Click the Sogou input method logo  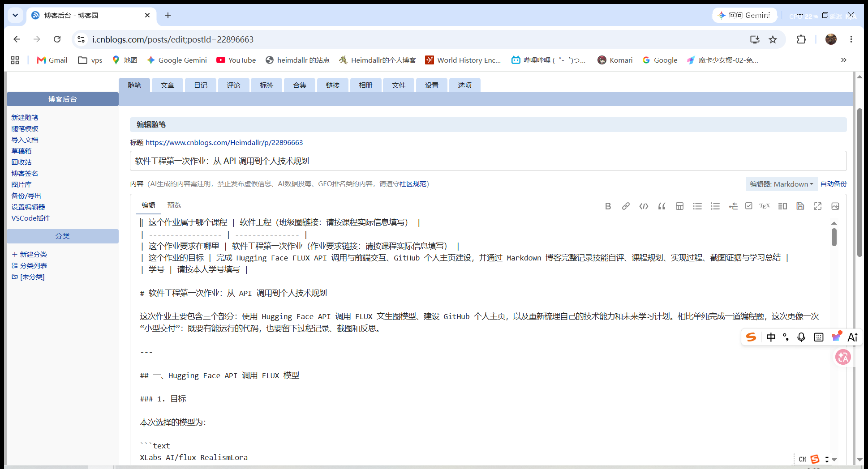click(x=751, y=337)
